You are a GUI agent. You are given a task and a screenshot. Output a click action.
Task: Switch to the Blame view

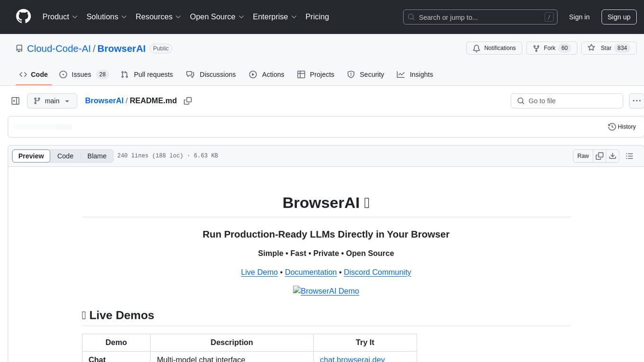(x=97, y=156)
